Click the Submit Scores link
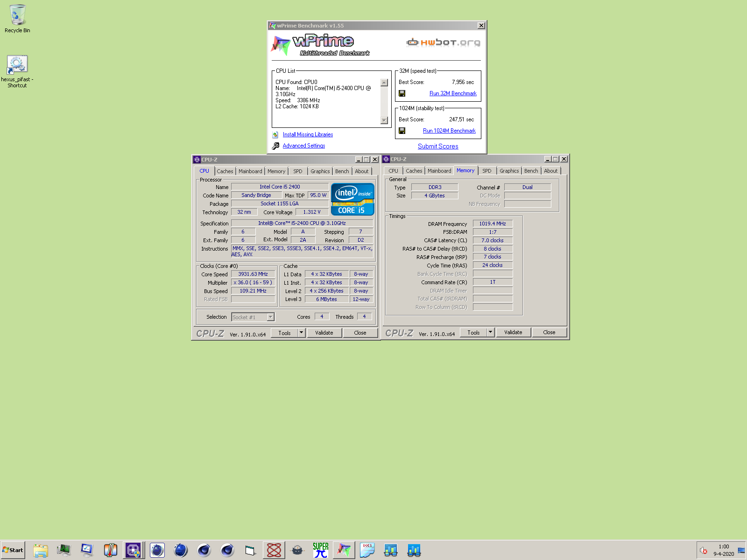The height and width of the screenshot is (560, 747). pos(438,146)
